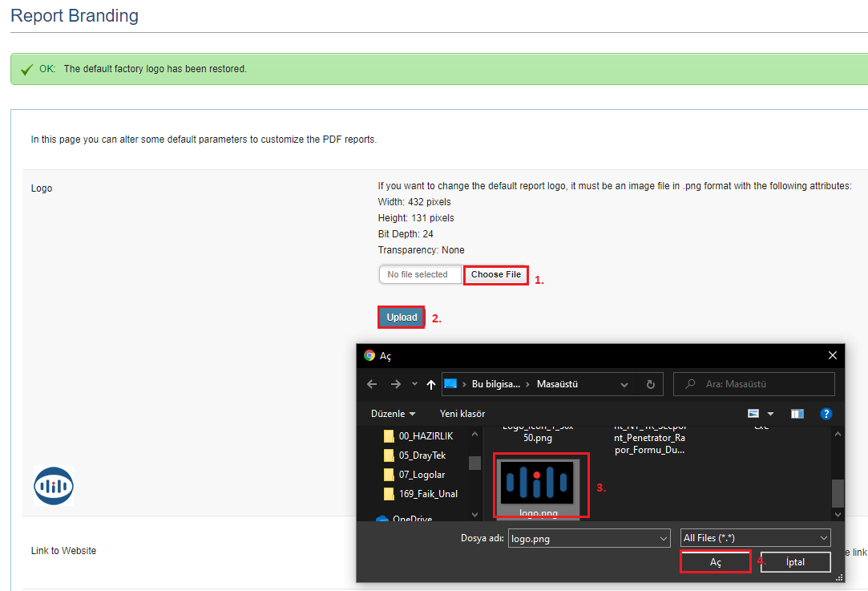Open the Düzenle menu
This screenshot has height=591, width=868.
(393, 414)
